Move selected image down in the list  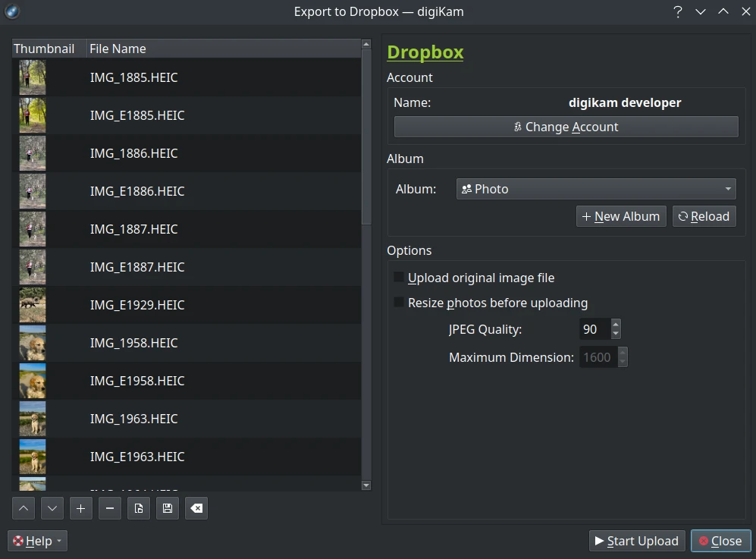click(52, 508)
